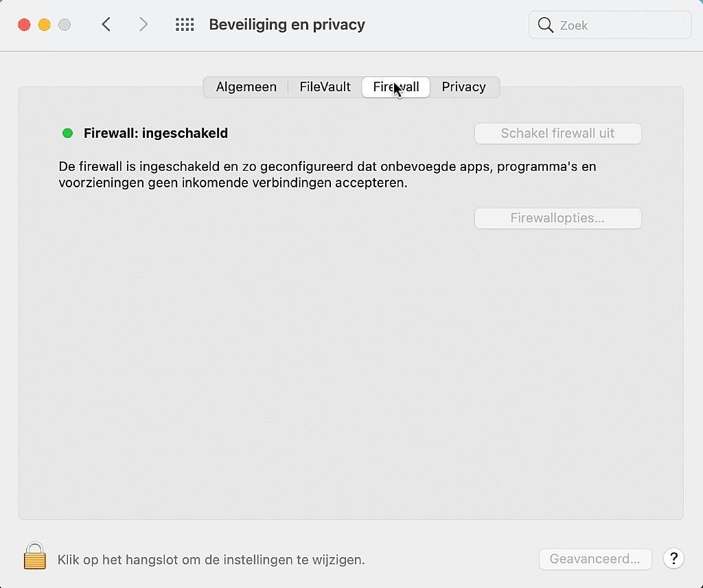Click the magnifying glass in the search field
The height and width of the screenshot is (588, 703).
click(x=546, y=25)
